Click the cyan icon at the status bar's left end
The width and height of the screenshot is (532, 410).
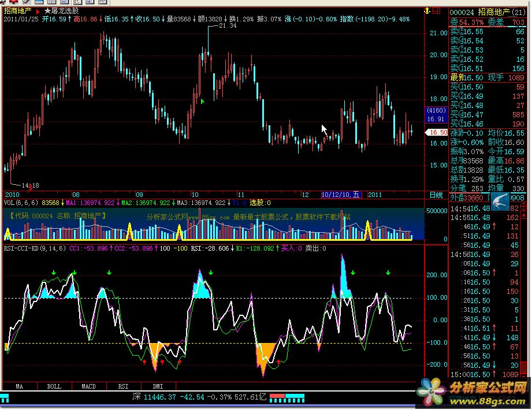5,398
